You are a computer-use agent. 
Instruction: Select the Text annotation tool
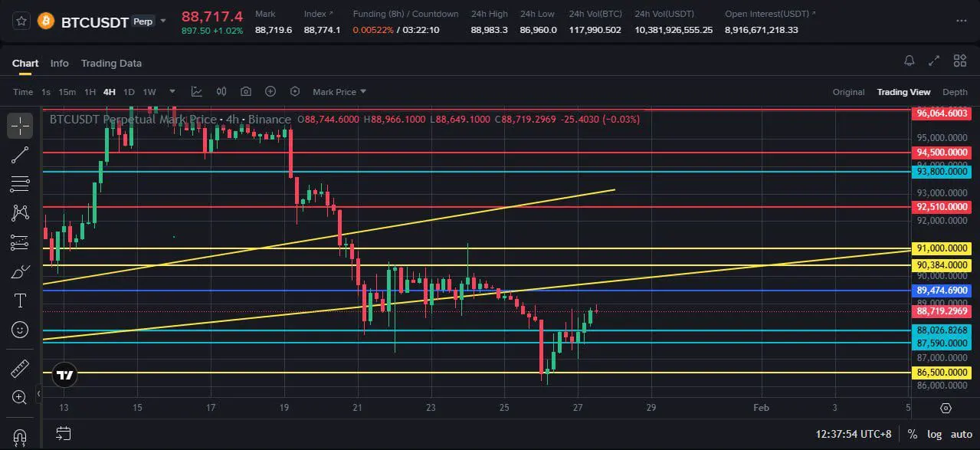coord(20,300)
